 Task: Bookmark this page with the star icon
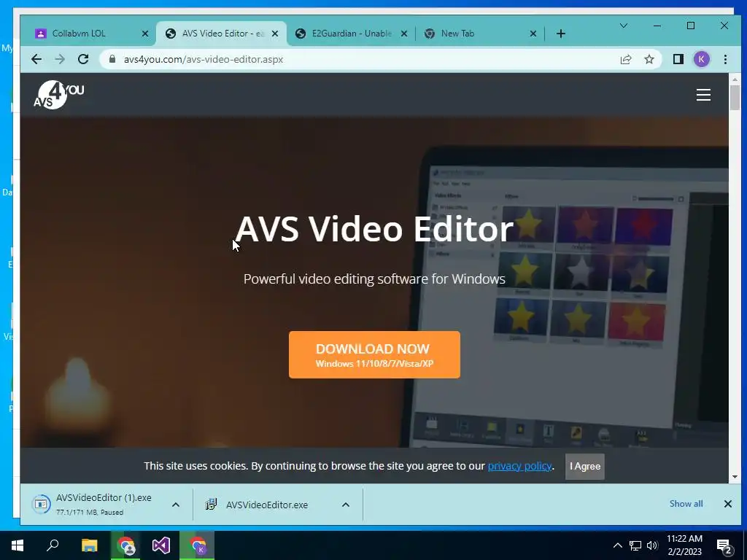[x=649, y=59]
